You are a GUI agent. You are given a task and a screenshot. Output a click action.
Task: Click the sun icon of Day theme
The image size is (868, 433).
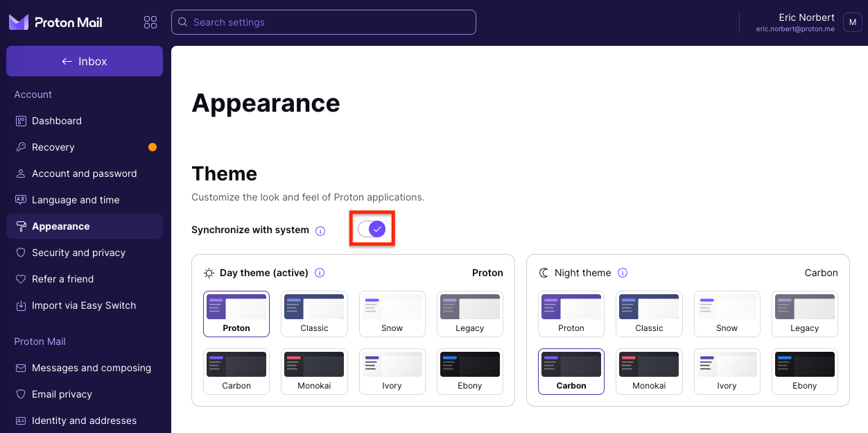click(209, 273)
